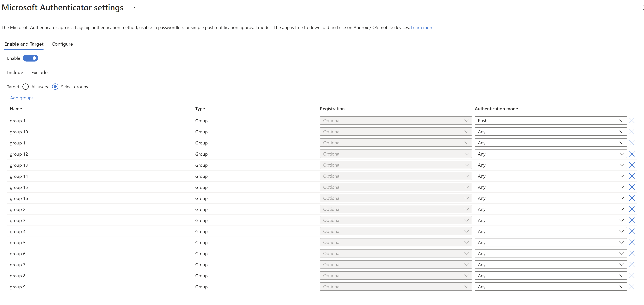
Task: Open the ellipsis menu beside the title
Action: click(134, 8)
